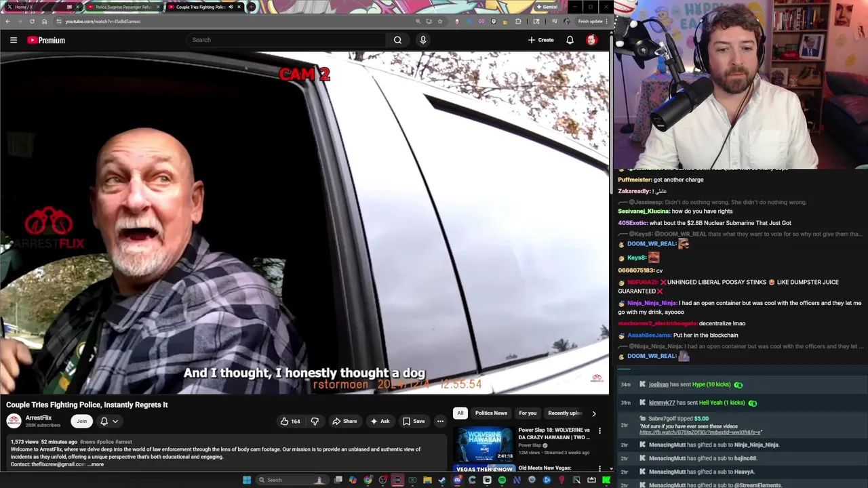The height and width of the screenshot is (488, 868).
Task: Save the video to a playlist
Action: pyautogui.click(x=414, y=422)
